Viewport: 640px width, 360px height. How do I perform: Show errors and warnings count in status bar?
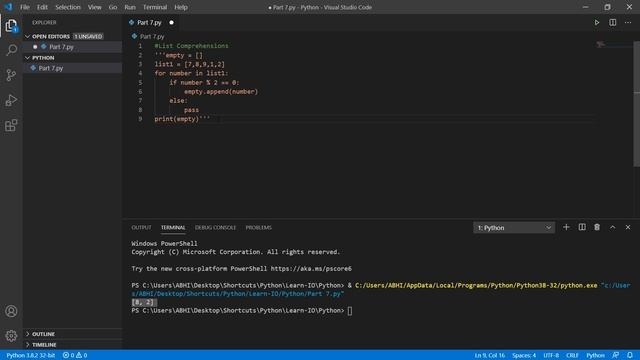75,355
